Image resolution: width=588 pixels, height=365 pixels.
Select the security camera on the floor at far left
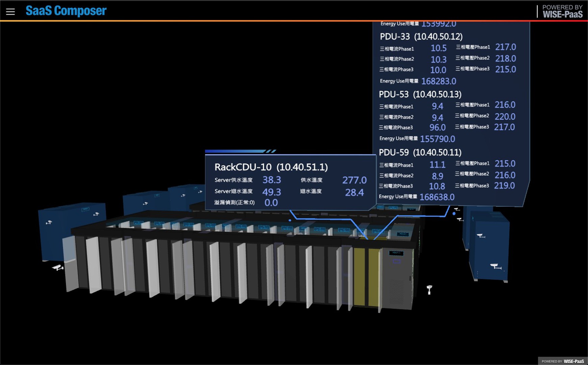pos(58,268)
